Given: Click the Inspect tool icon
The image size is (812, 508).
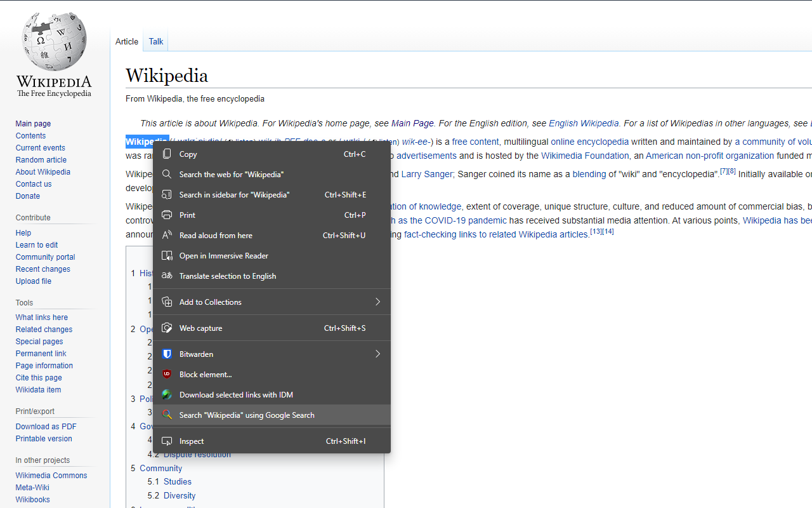Looking at the screenshot, I should tap(166, 441).
